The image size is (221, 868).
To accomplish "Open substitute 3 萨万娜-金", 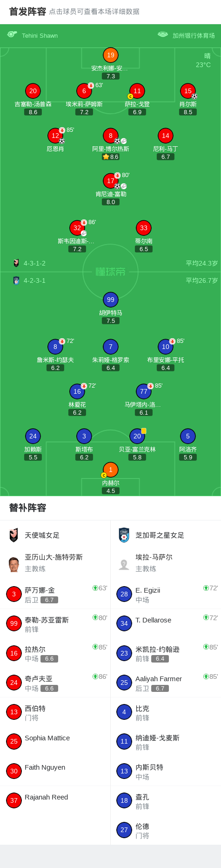I will 14,594.
